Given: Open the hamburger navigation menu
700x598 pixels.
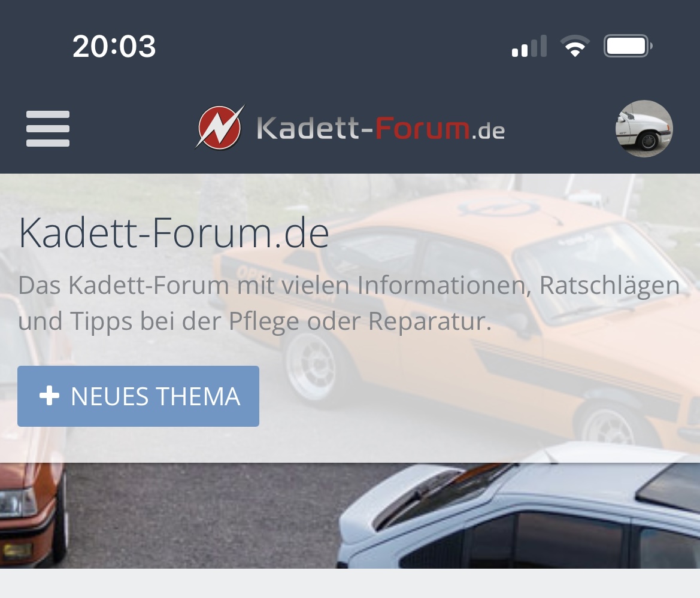Looking at the screenshot, I should click(48, 129).
